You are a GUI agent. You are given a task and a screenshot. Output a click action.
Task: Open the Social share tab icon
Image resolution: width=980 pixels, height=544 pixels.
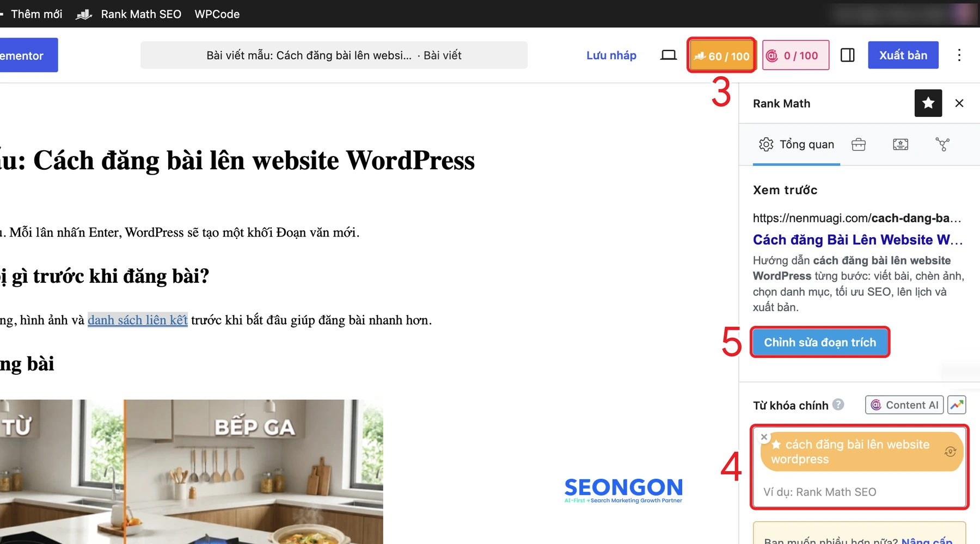(x=942, y=144)
